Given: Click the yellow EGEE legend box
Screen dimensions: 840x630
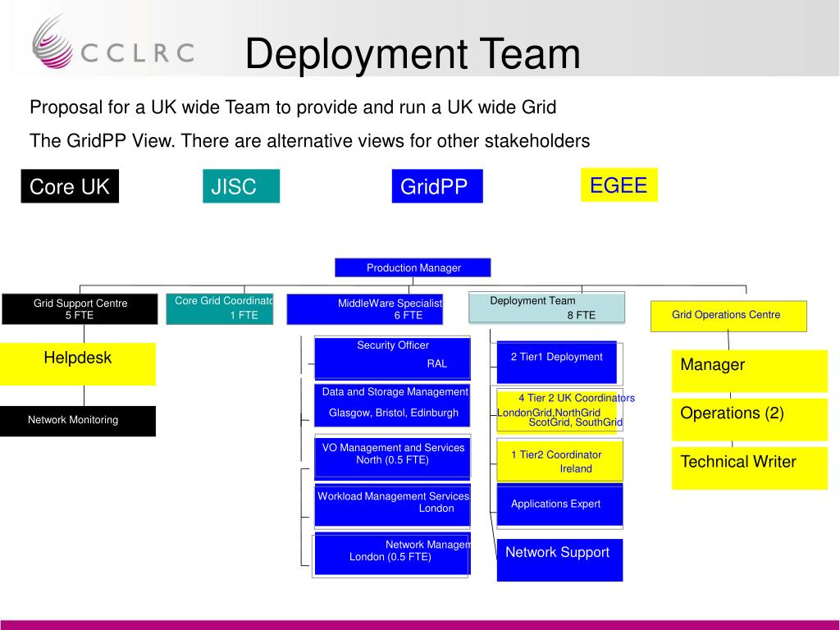Looking at the screenshot, I should pos(619,185).
